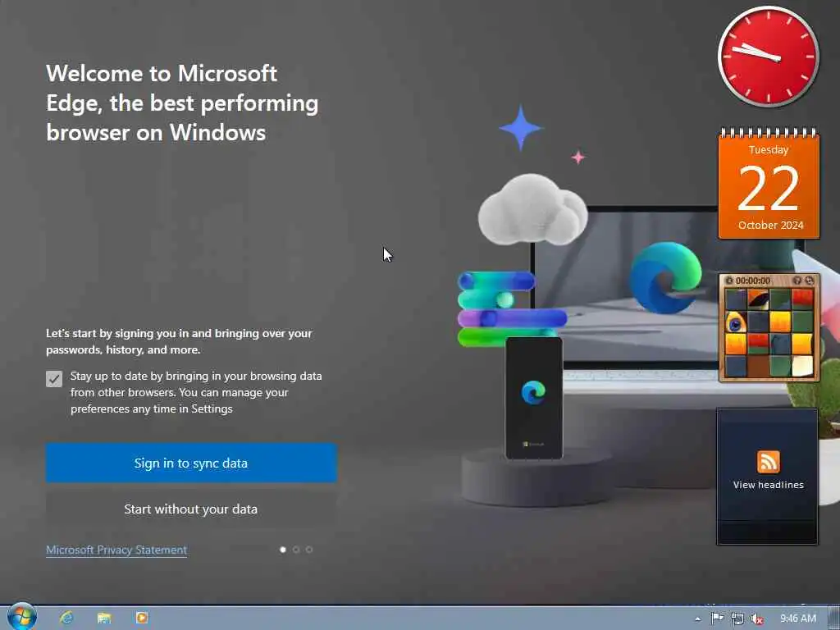
Task: Show hidden system tray icons arrow
Action: (x=697, y=619)
